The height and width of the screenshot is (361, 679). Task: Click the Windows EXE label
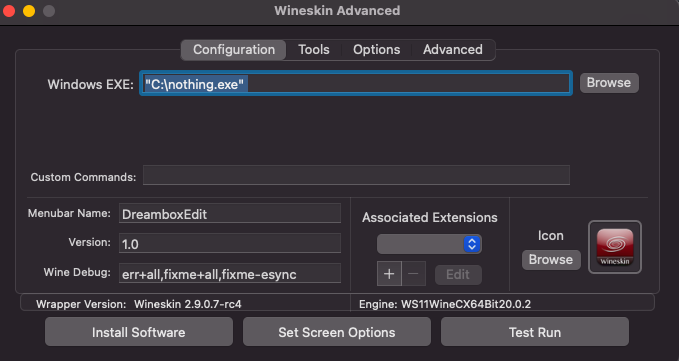[91, 84]
